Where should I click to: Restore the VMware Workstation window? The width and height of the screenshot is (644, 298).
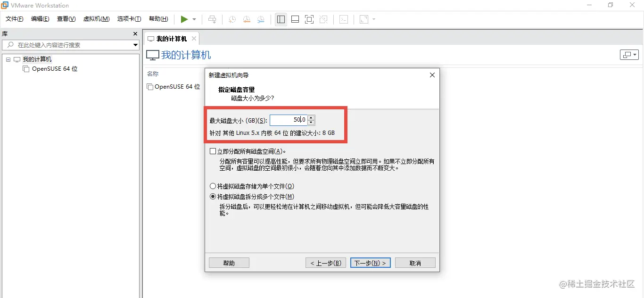pos(611,5)
